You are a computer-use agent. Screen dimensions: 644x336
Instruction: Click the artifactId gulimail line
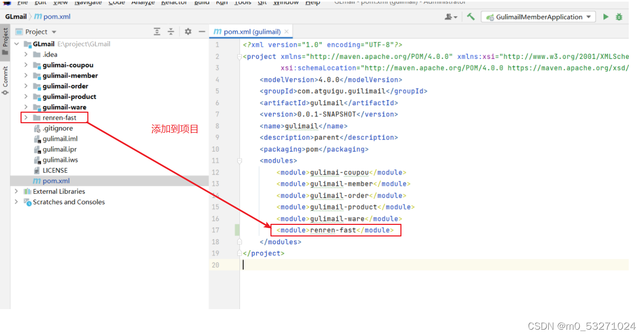329,103
